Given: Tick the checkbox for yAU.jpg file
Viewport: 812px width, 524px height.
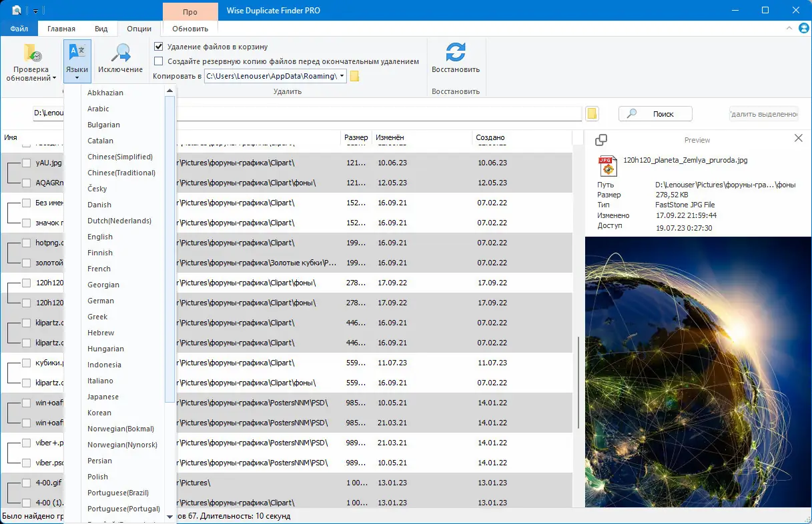Looking at the screenshot, I should pos(26,163).
